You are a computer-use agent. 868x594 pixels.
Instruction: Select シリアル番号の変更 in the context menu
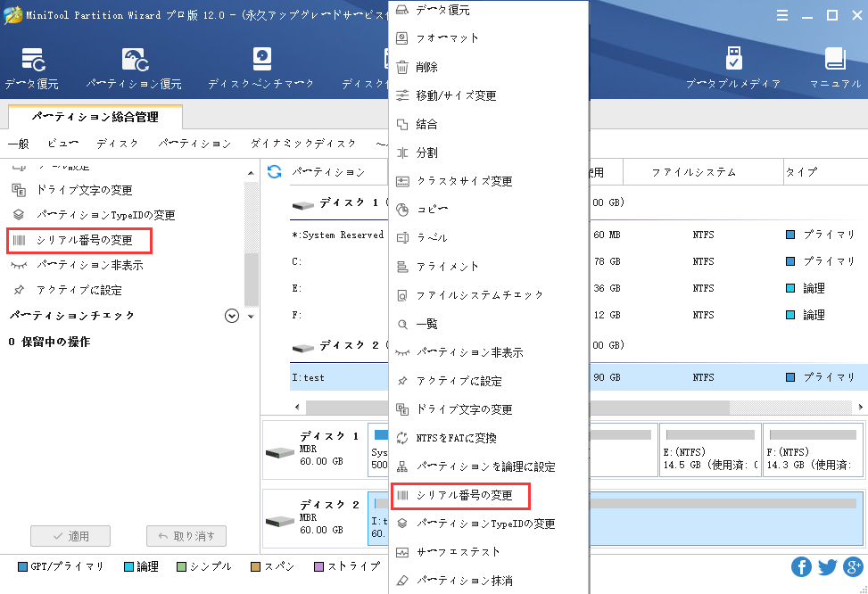click(459, 495)
